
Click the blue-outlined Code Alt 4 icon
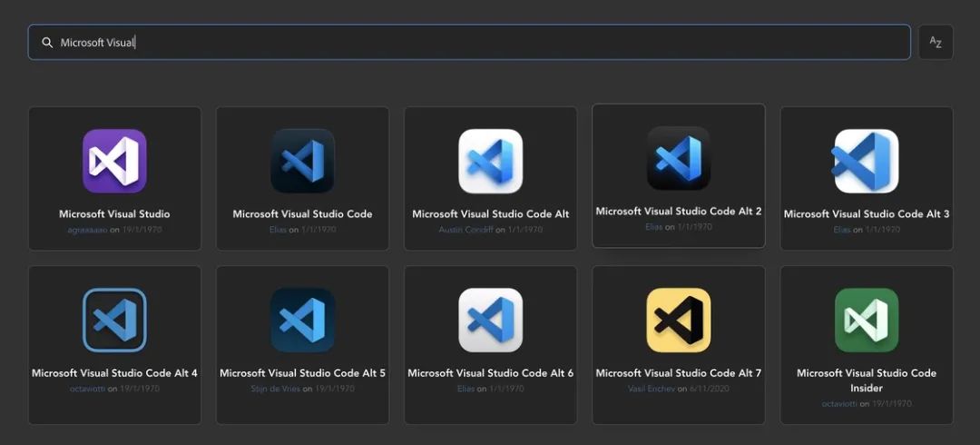pos(114,320)
